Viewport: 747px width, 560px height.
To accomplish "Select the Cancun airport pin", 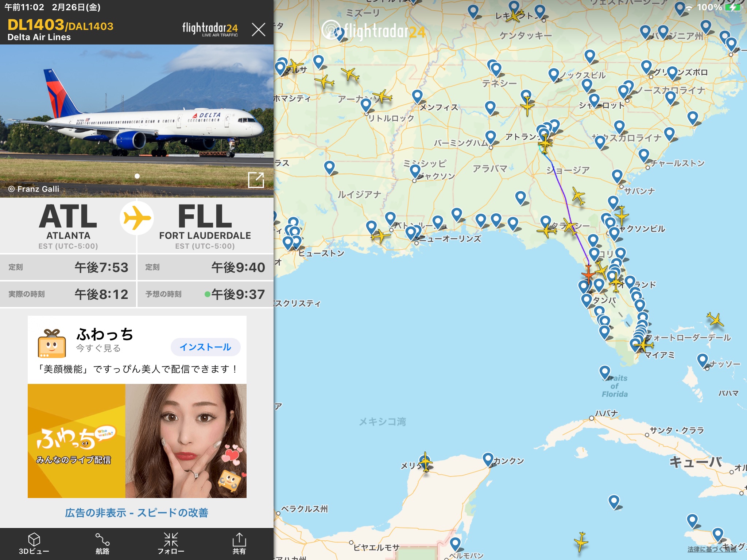I will click(x=488, y=459).
